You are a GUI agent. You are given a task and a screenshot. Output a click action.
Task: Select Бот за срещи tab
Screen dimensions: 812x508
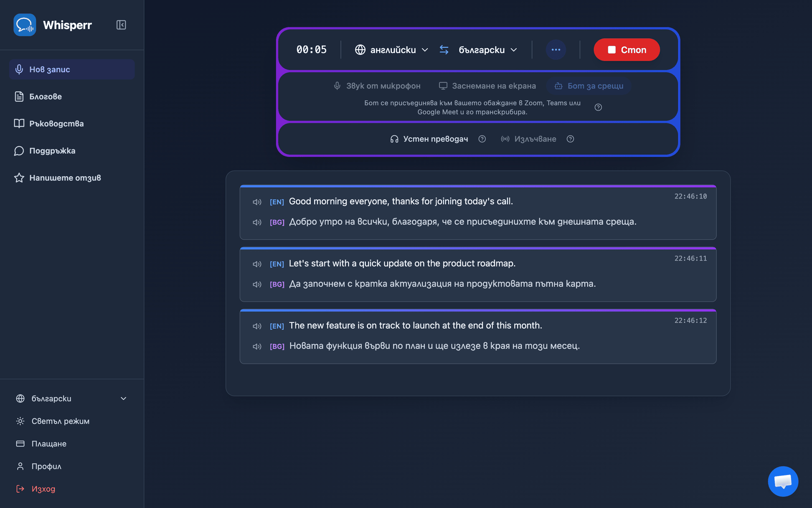click(x=589, y=86)
